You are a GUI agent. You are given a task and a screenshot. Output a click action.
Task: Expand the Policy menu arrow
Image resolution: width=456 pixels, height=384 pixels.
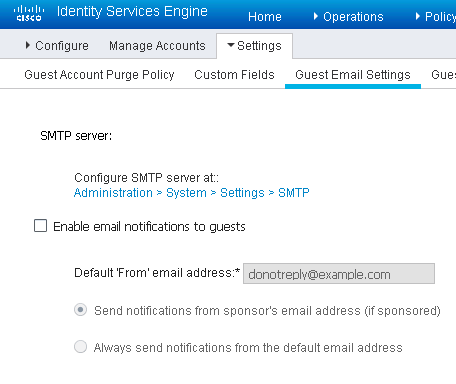click(x=418, y=16)
